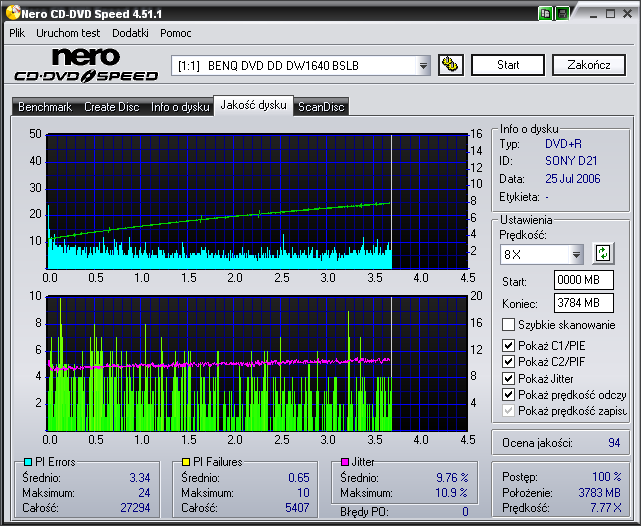Minimize the Nero CD-DVD Speed window
641x526 pixels.
coord(594,14)
